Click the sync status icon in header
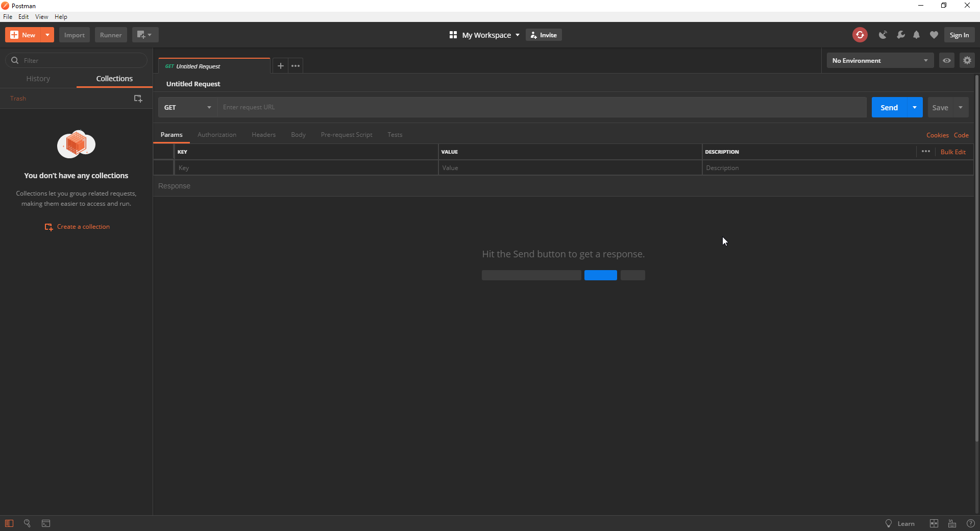The height and width of the screenshot is (531, 980). point(860,35)
